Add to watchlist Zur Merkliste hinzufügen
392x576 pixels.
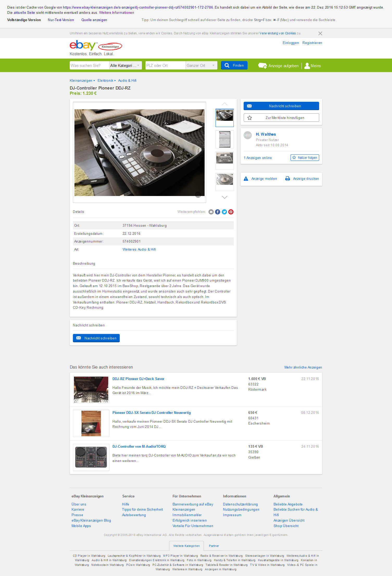coord(281,118)
